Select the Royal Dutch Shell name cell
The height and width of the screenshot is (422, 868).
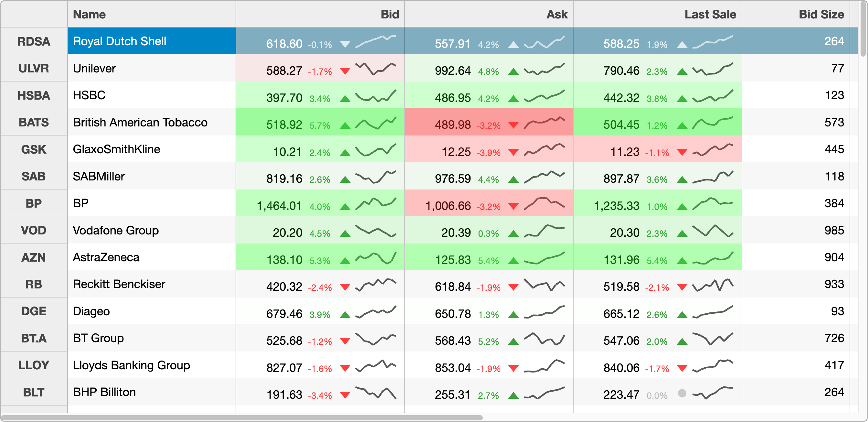click(x=152, y=41)
